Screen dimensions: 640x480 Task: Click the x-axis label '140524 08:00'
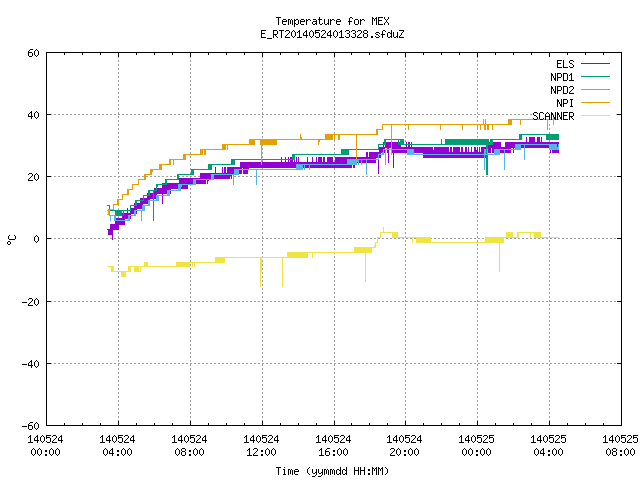189,446
